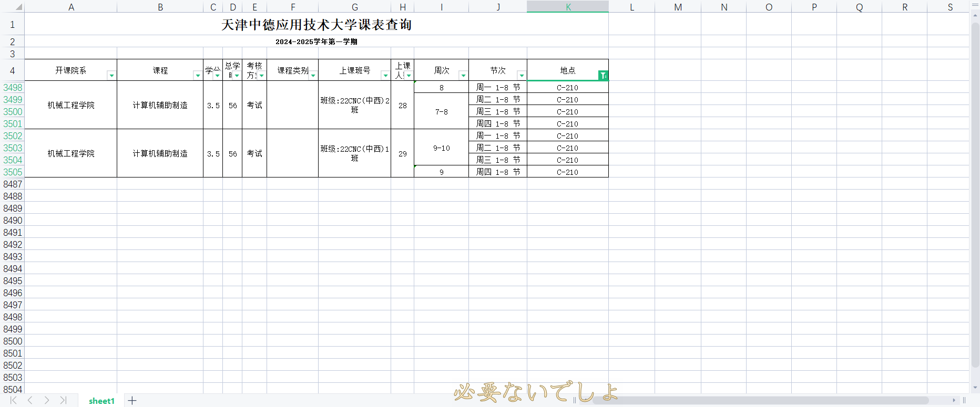Screen dimensions: 980x407
Task: Select column M header
Action: point(678,7)
